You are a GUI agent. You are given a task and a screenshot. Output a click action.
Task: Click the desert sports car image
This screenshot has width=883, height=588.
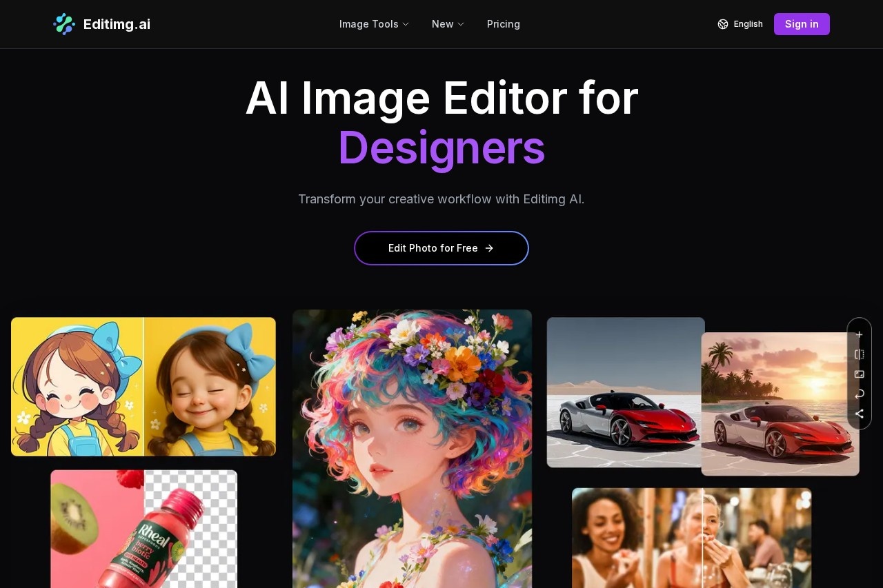(624, 392)
